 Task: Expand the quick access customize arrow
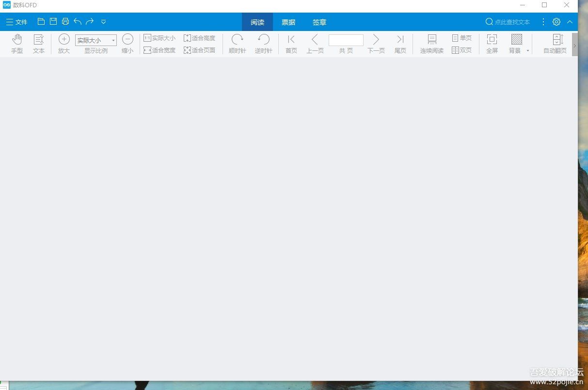103,22
